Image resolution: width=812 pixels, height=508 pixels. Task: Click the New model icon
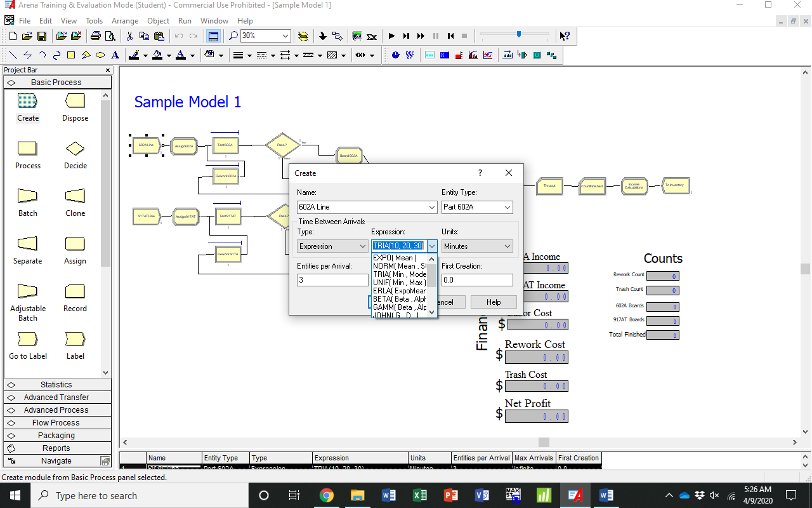pyautogui.click(x=13, y=36)
